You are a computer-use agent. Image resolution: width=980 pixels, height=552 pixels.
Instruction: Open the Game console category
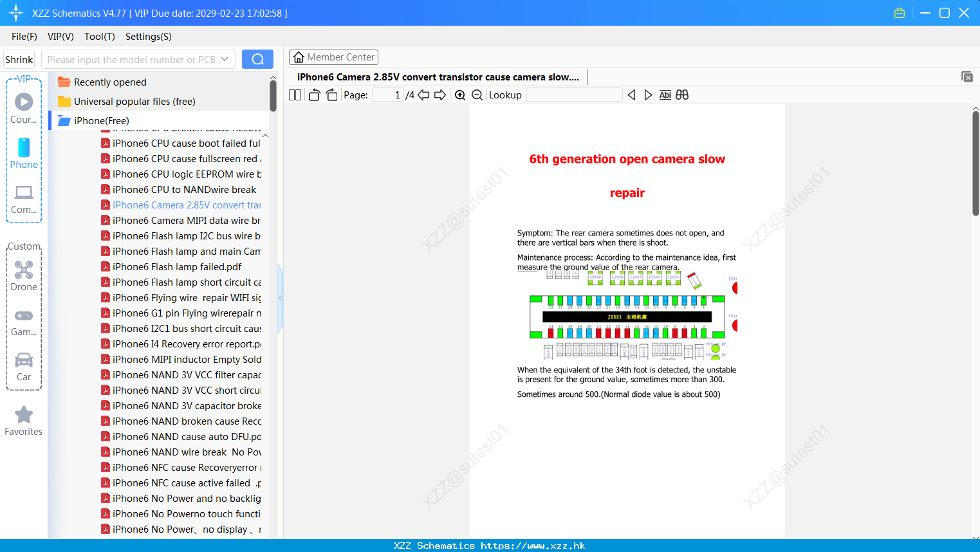[24, 322]
